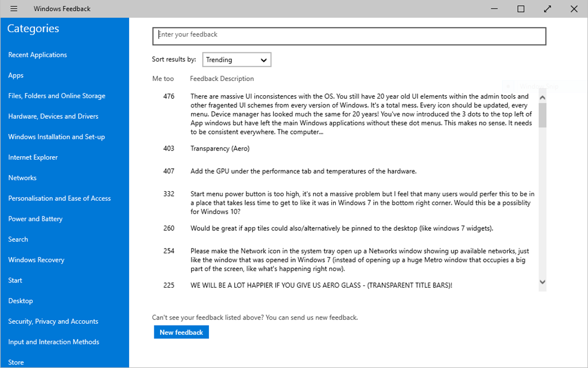588x368 pixels.
Task: Choose Windows Installation and Set-up category
Action: click(x=57, y=137)
